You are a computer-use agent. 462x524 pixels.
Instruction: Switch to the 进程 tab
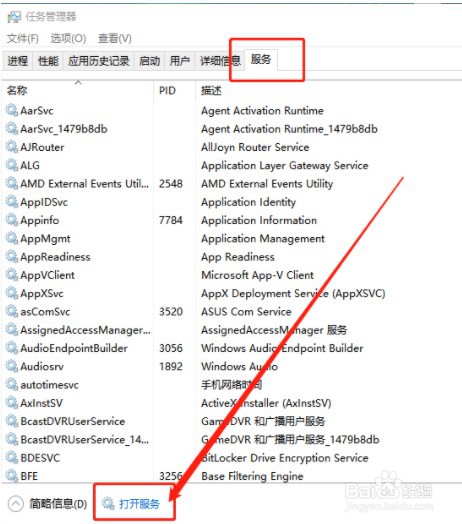(18, 61)
